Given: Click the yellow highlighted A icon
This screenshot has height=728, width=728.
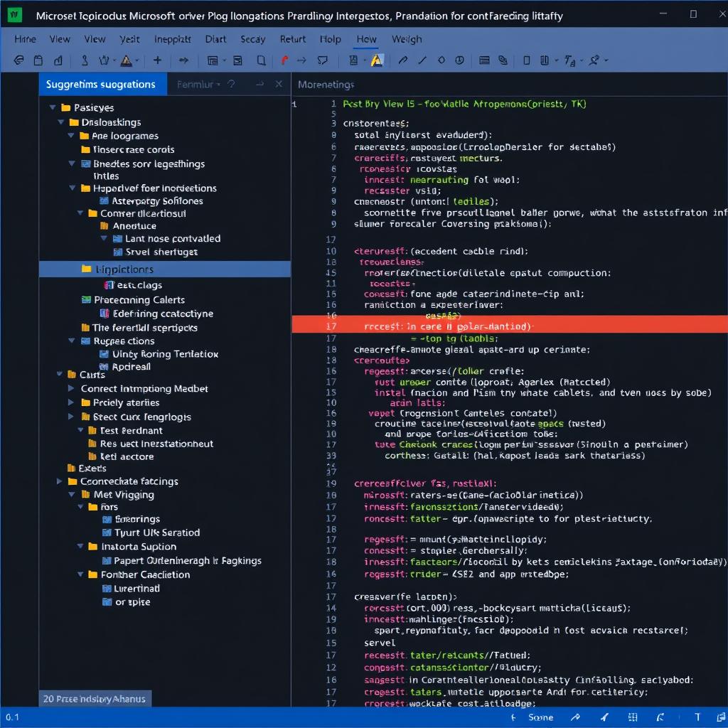Looking at the screenshot, I should click(x=377, y=60).
